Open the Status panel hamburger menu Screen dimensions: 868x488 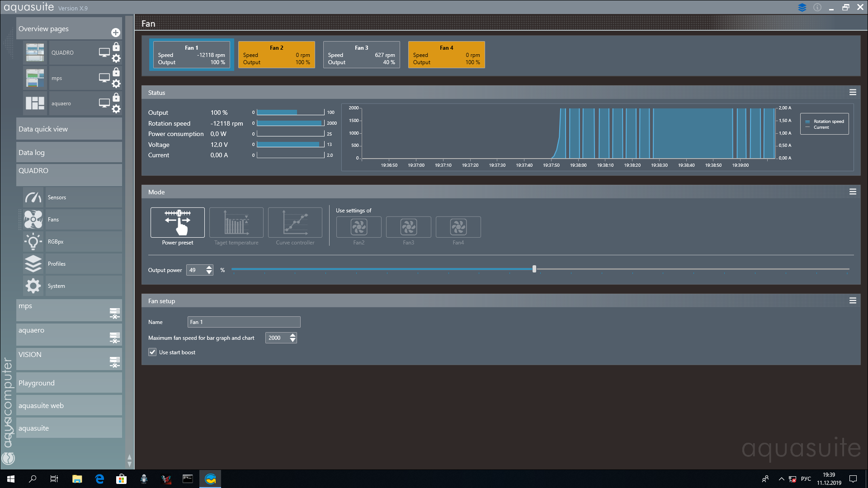853,92
